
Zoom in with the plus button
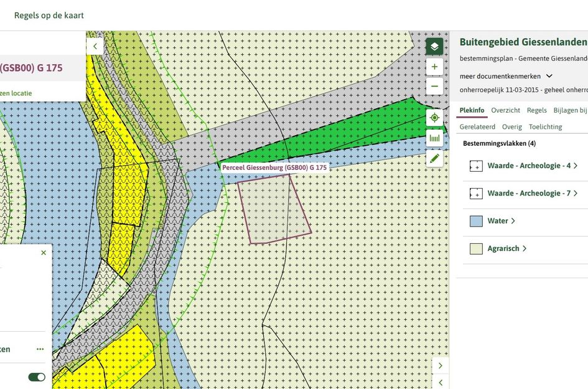(x=434, y=67)
